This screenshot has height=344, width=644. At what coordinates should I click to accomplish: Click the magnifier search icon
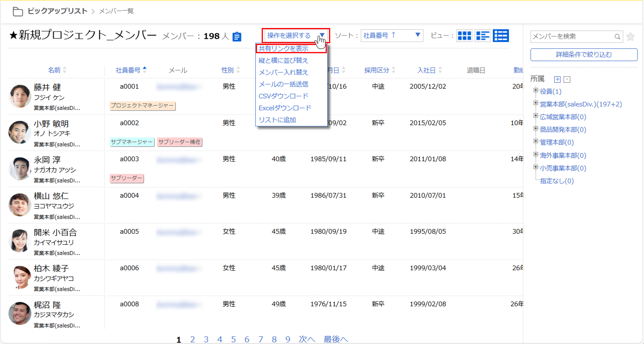617,37
